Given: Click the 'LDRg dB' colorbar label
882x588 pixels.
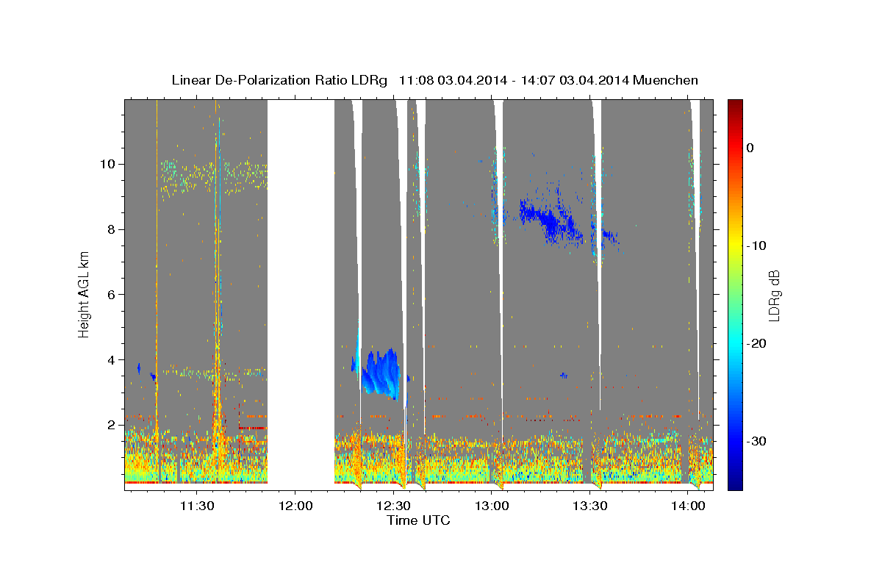Looking at the screenshot, I should (774, 295).
